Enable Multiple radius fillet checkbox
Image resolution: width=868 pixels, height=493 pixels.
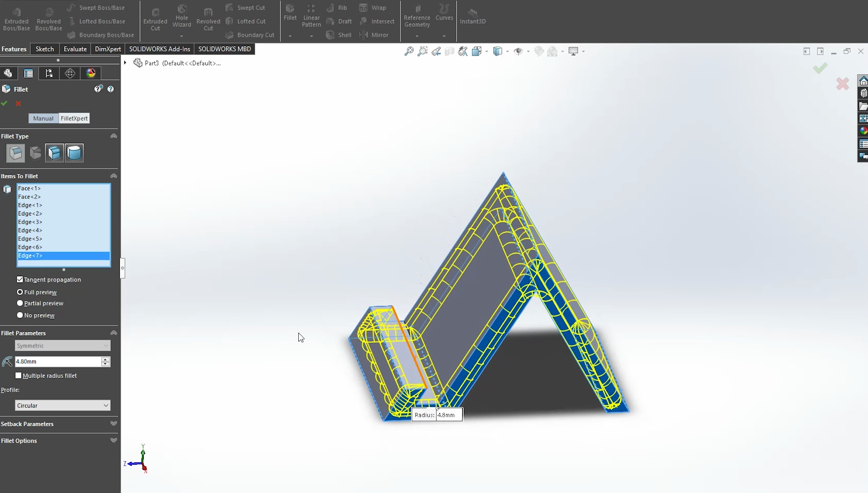click(x=18, y=375)
